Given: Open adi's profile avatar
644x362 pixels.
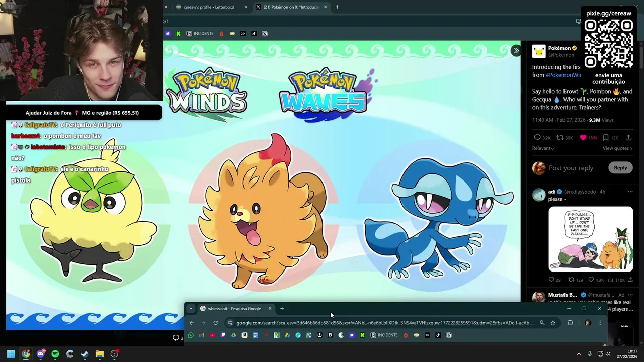Looking at the screenshot, I should click(539, 195).
